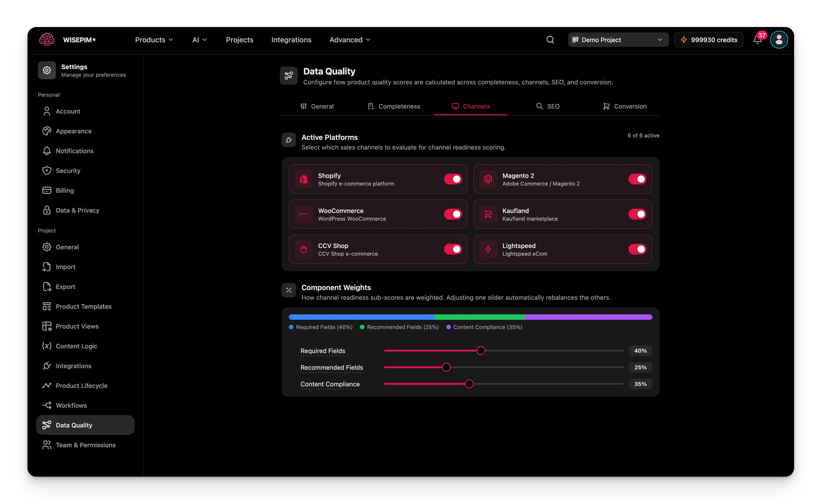Click the Recommended Fields 25% value box
The height and width of the screenshot is (504, 822).
click(x=640, y=367)
